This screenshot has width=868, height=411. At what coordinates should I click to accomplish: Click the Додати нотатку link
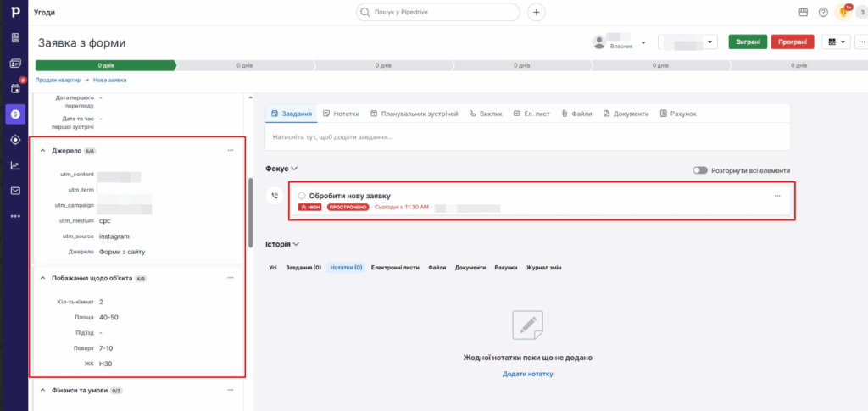527,374
